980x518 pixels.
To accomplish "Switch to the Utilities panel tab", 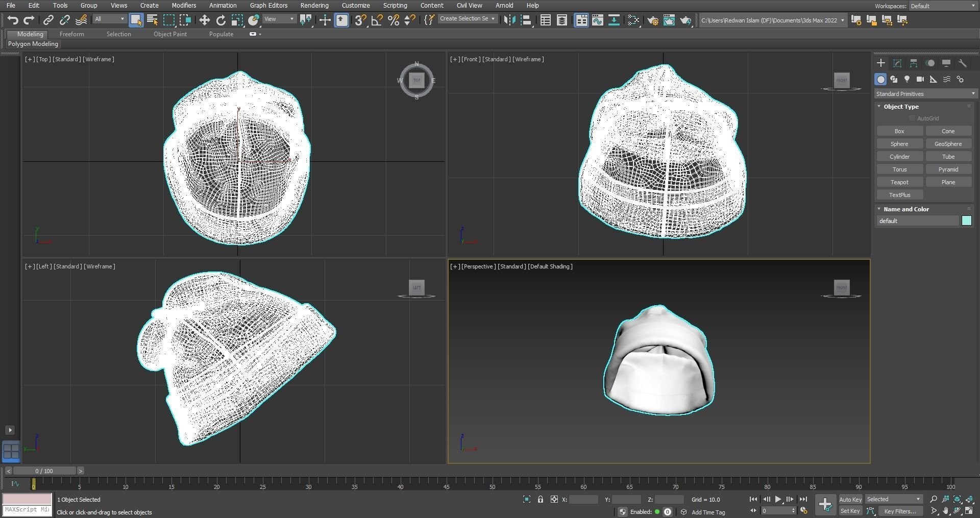I will pos(963,63).
